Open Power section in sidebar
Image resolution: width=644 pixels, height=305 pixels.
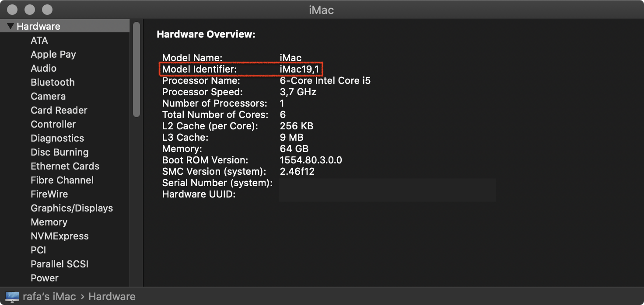point(45,278)
